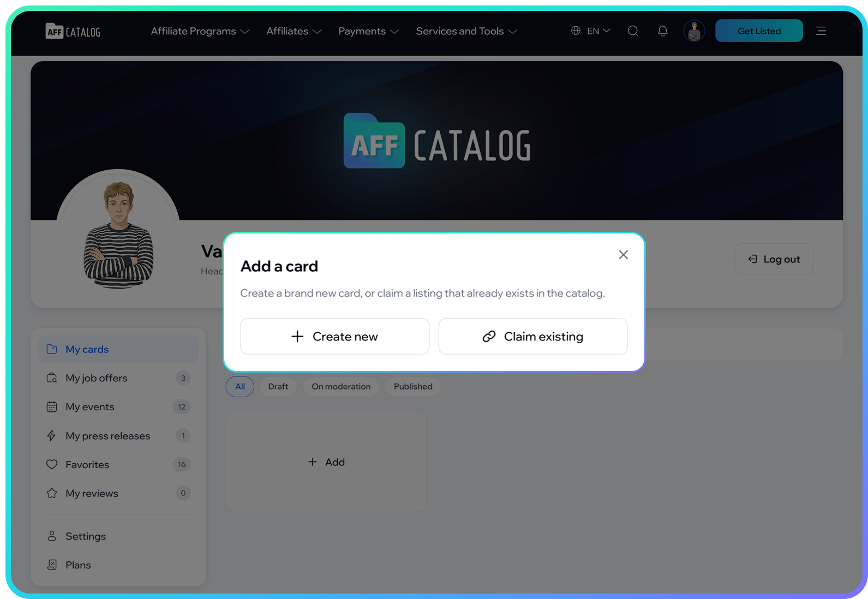This screenshot has width=868, height=599.
Task: Select the Published filter tab
Action: 413,386
